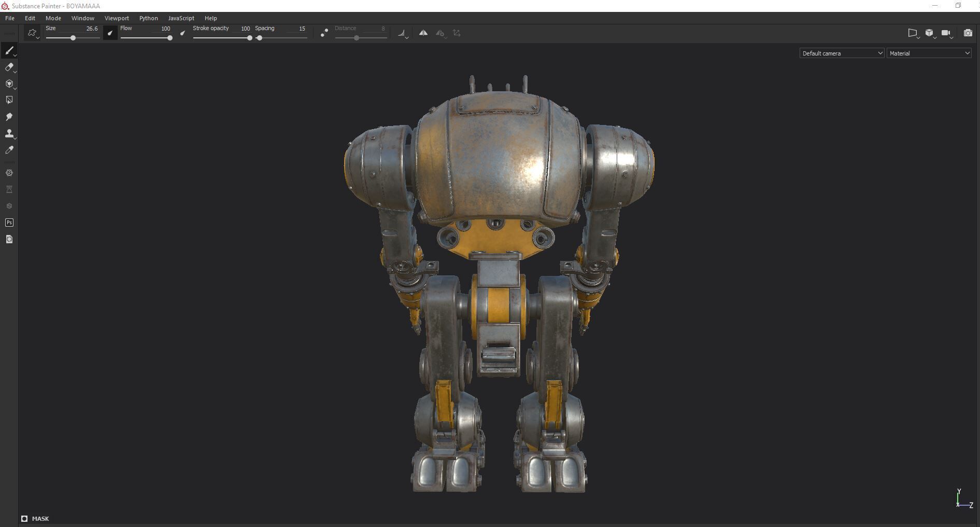Screen dimensions: 980x527
Task: Open the Viewport menu
Action: (117, 18)
